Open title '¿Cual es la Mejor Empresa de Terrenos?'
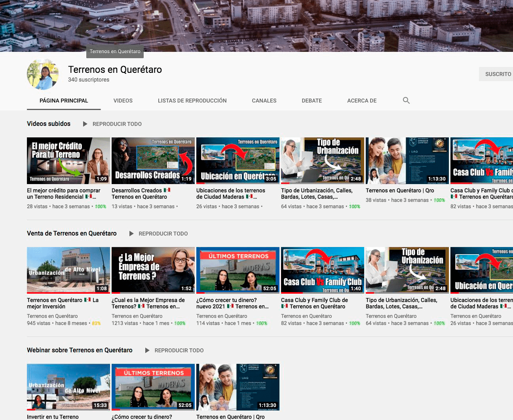Image resolution: width=513 pixels, height=420 pixels. point(148,303)
